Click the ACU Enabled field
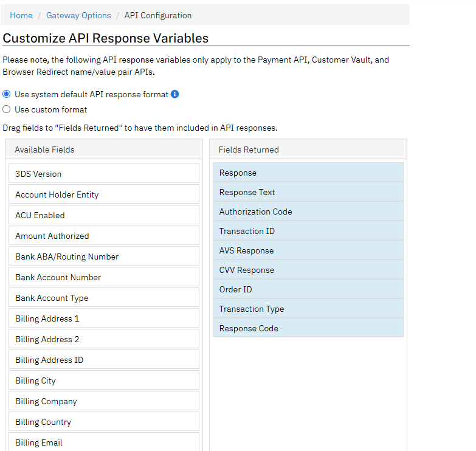Image resolution: width=476 pixels, height=451 pixels. 104,215
